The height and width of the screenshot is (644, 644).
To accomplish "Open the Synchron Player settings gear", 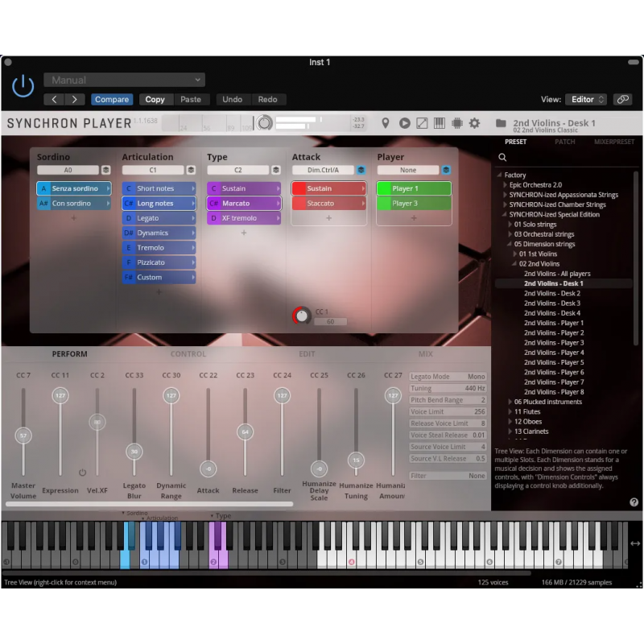I will (475, 122).
